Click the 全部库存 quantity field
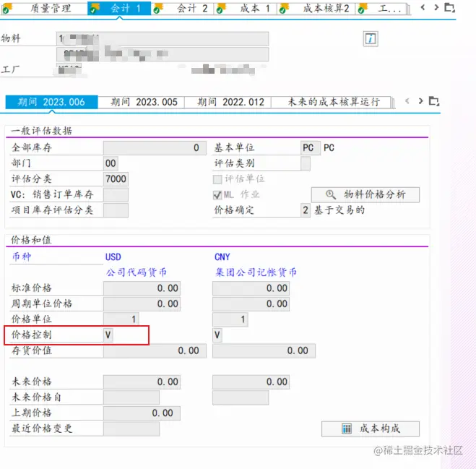476x469 pixels. [155, 148]
